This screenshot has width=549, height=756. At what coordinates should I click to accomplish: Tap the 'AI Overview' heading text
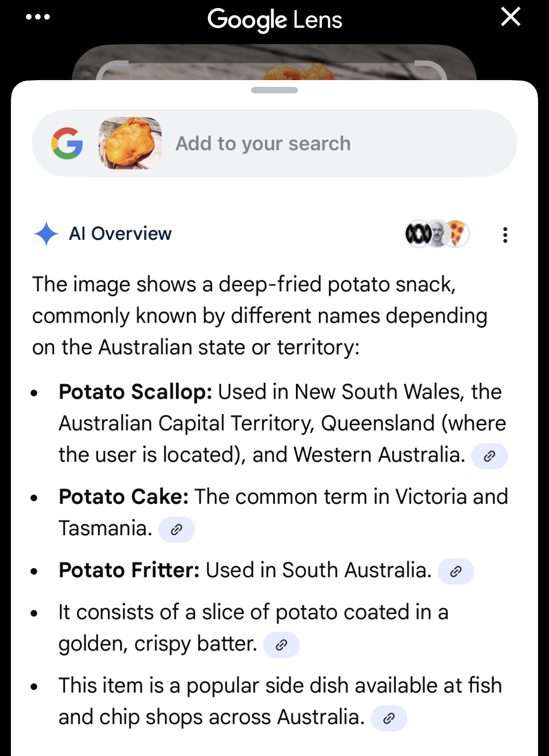pyautogui.click(x=120, y=233)
